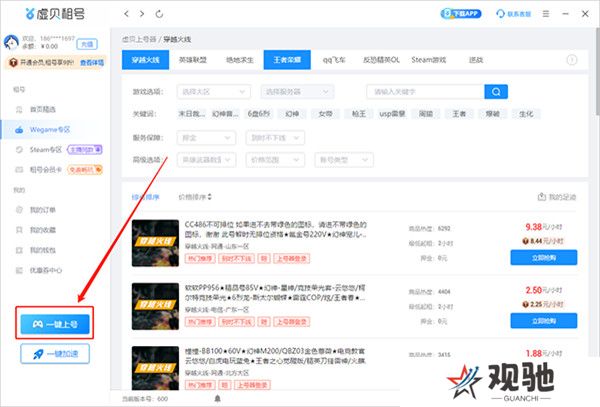Click the bell icon in status bar
600x407 pixels.
217,399
